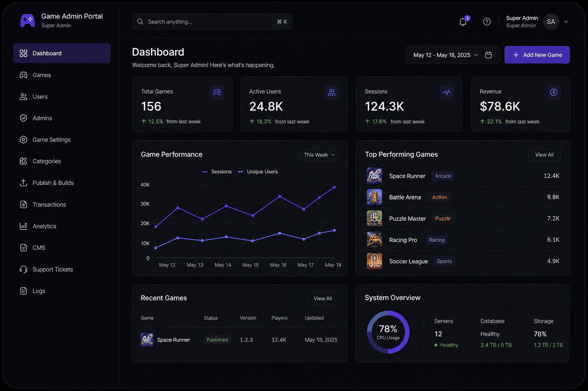Viewport: 588px width, 391px height.
Task: Click Sessions data point above May 18
Action: [334, 187]
